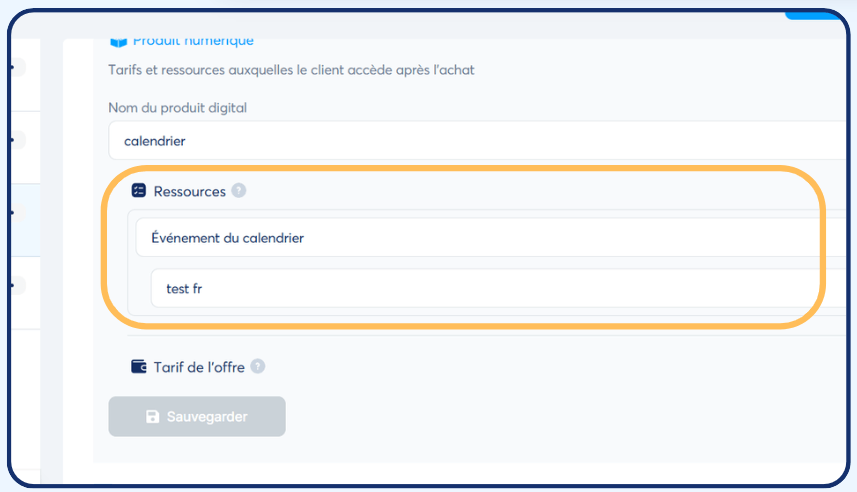The width and height of the screenshot is (857, 492).
Task: Select the sidebar item below the highlighted one
Action: pyautogui.click(x=20, y=285)
